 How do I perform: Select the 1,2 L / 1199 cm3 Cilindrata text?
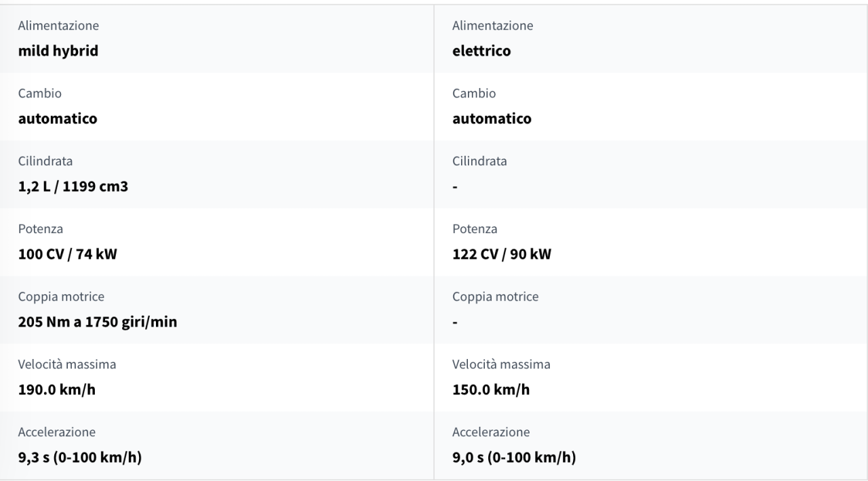(73, 186)
